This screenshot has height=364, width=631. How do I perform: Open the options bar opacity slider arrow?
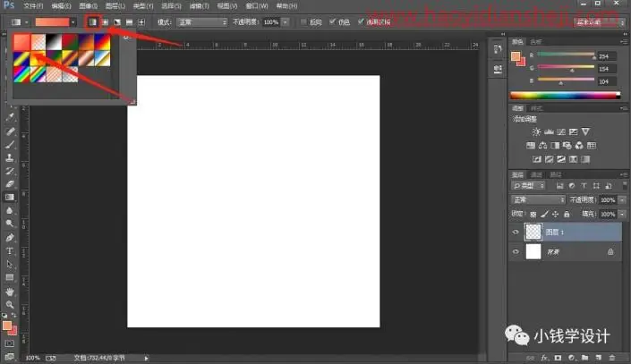(286, 22)
